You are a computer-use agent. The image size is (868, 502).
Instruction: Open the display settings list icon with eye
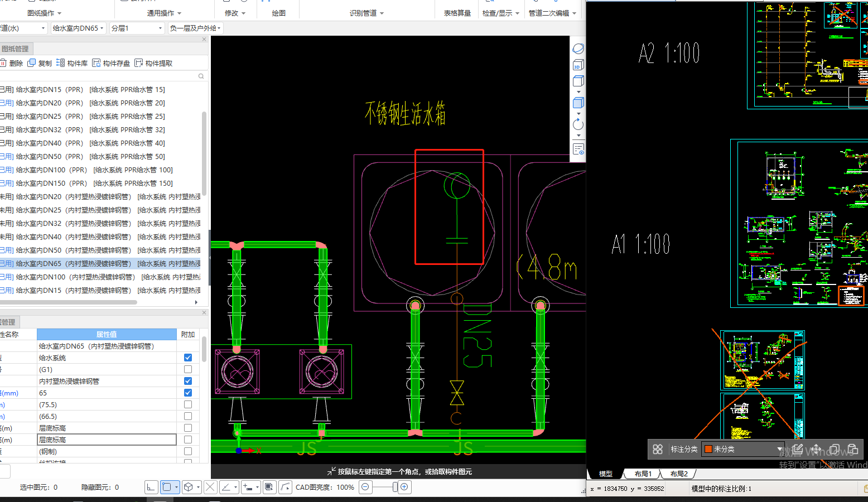click(578, 149)
